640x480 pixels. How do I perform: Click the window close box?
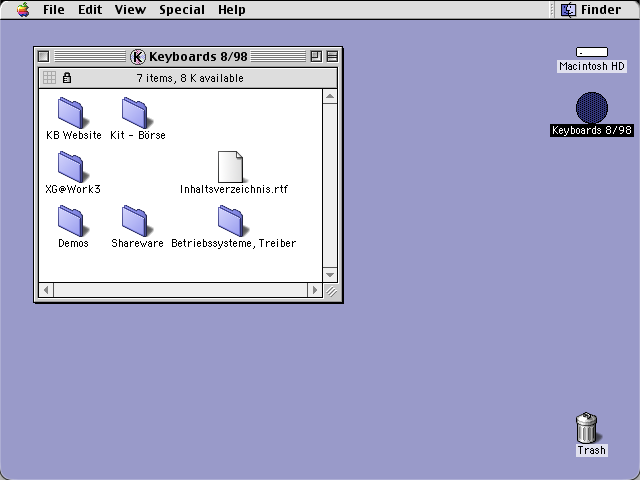[x=43, y=56]
